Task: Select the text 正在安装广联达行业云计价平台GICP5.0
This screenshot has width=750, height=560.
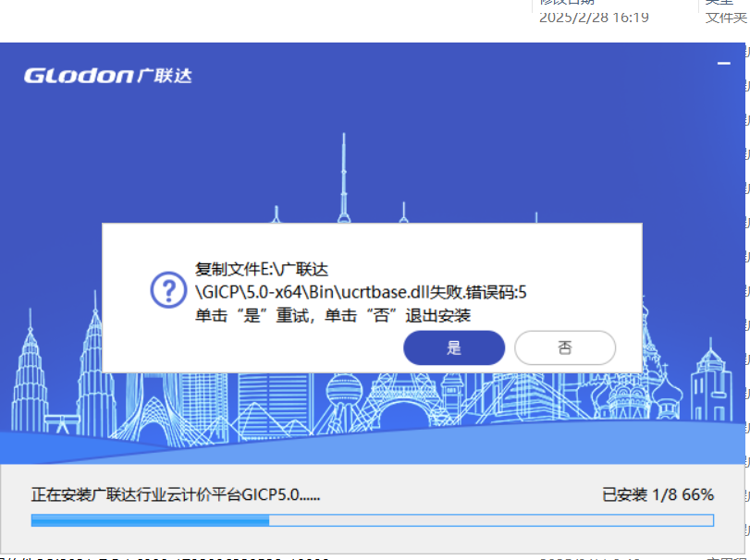Action: click(x=176, y=494)
